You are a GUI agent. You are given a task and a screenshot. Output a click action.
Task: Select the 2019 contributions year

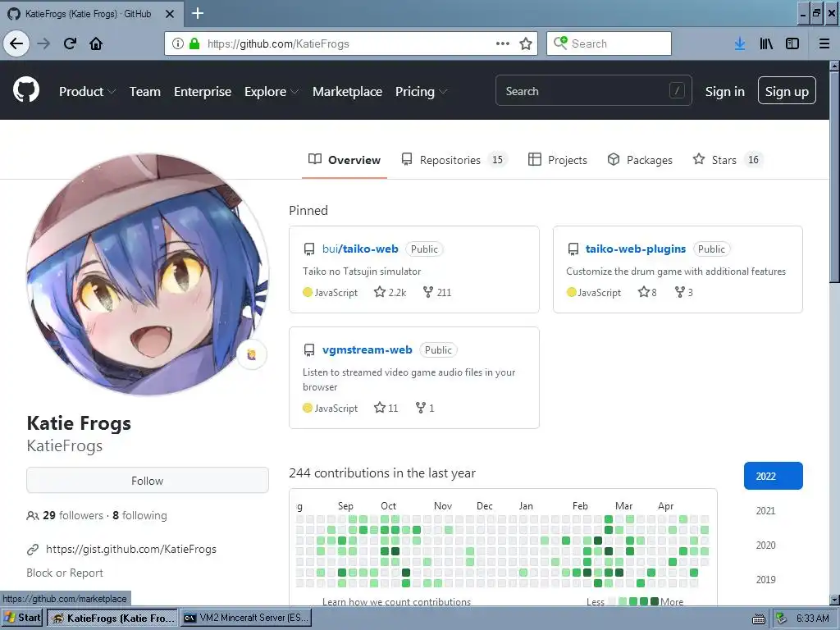[x=765, y=579]
